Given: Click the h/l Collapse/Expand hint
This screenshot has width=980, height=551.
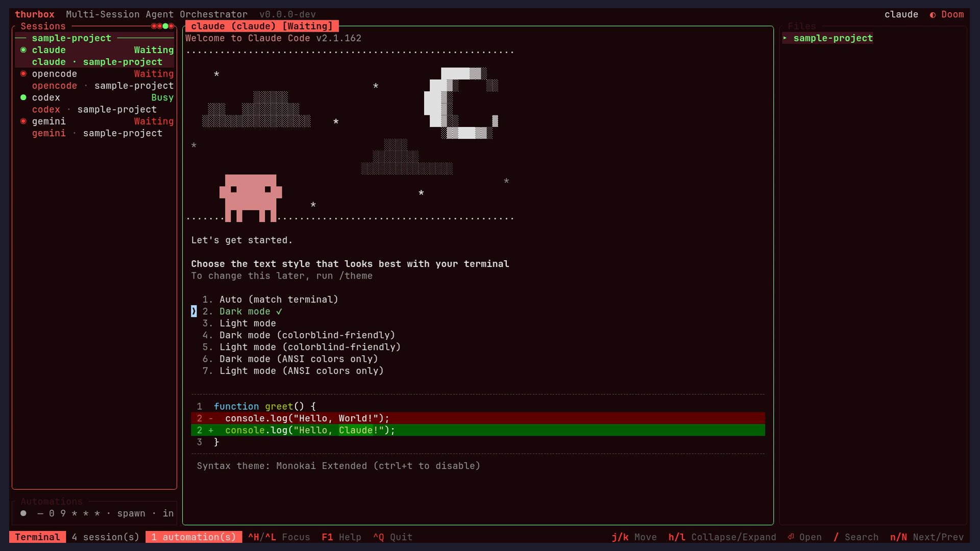Looking at the screenshot, I should point(722,537).
